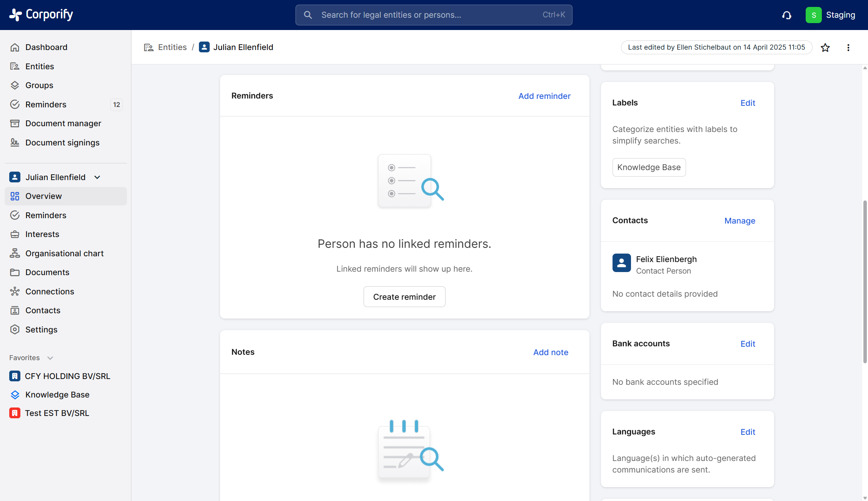
Task: Collapse the Favorites section
Action: 50,358
